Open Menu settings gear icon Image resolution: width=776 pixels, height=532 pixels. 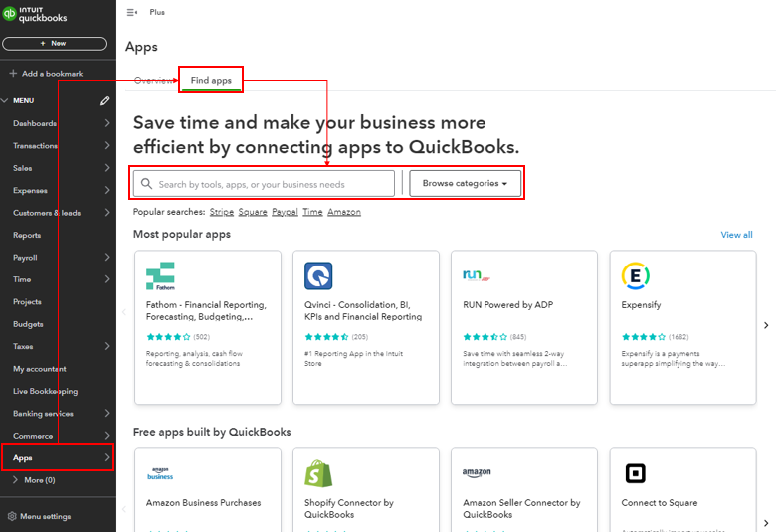pyautogui.click(x=12, y=516)
